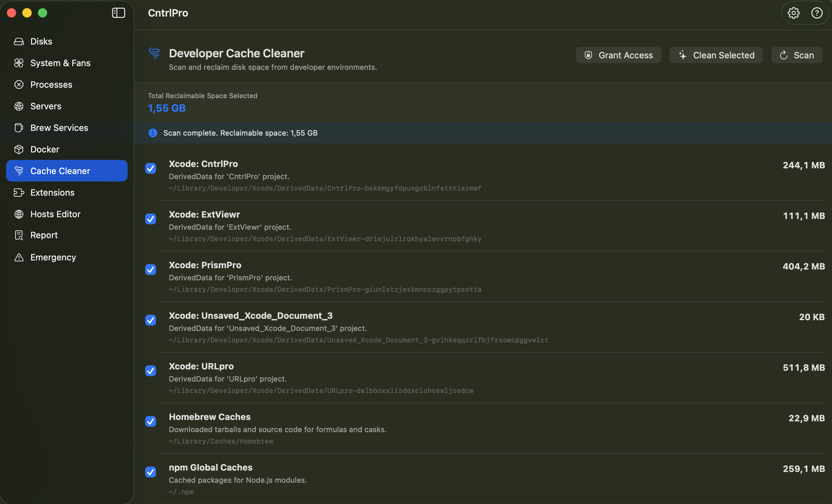Image resolution: width=832 pixels, height=504 pixels.
Task: Click the Homebrew Caches title
Action: tap(210, 417)
